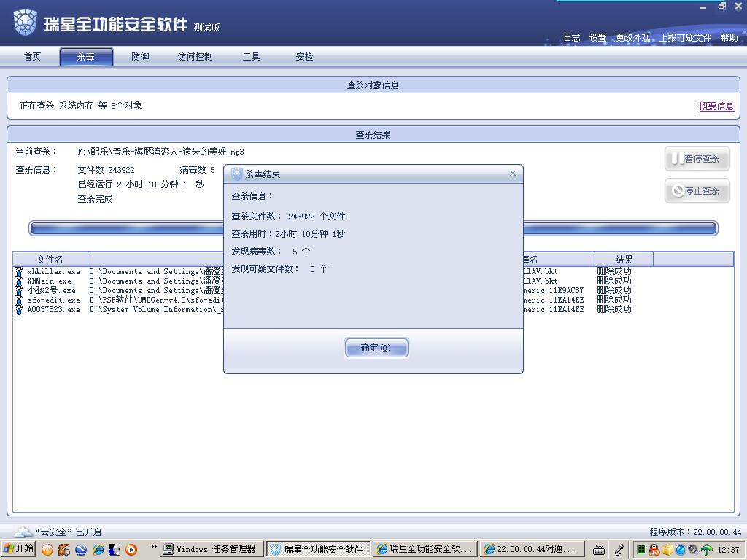Click the 结果 column header

click(x=624, y=260)
